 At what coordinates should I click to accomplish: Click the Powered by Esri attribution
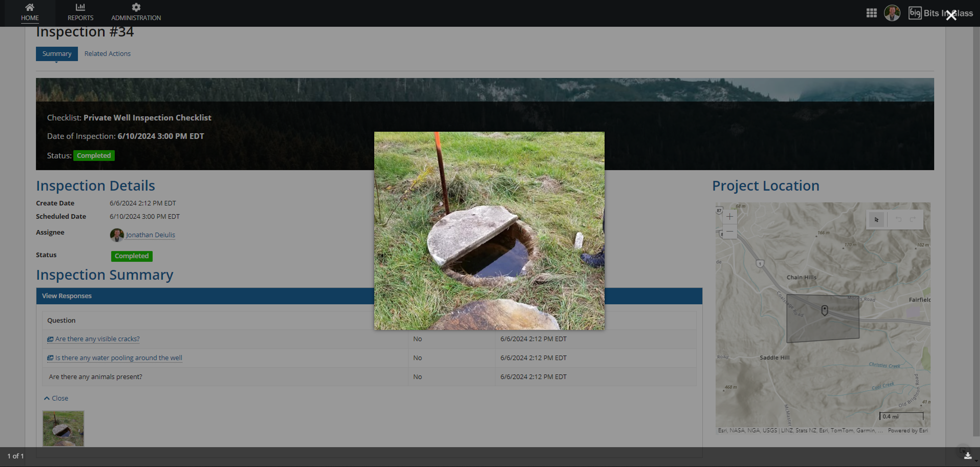click(908, 430)
